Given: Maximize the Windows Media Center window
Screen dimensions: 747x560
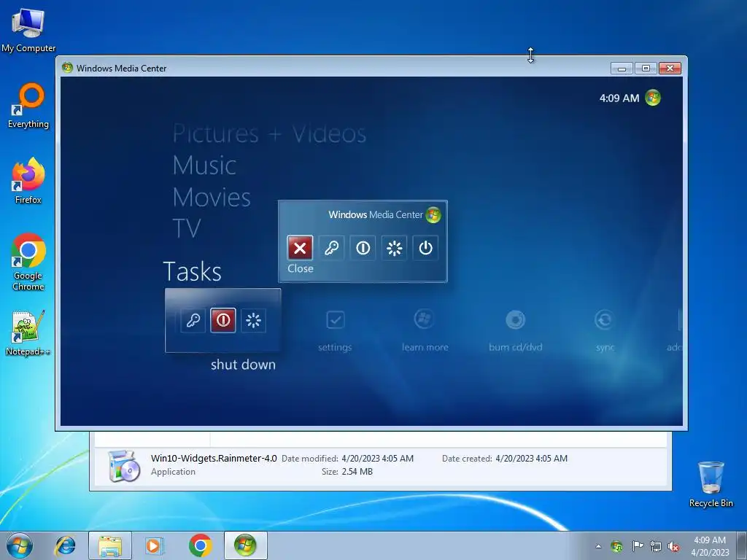Looking at the screenshot, I should [646, 68].
